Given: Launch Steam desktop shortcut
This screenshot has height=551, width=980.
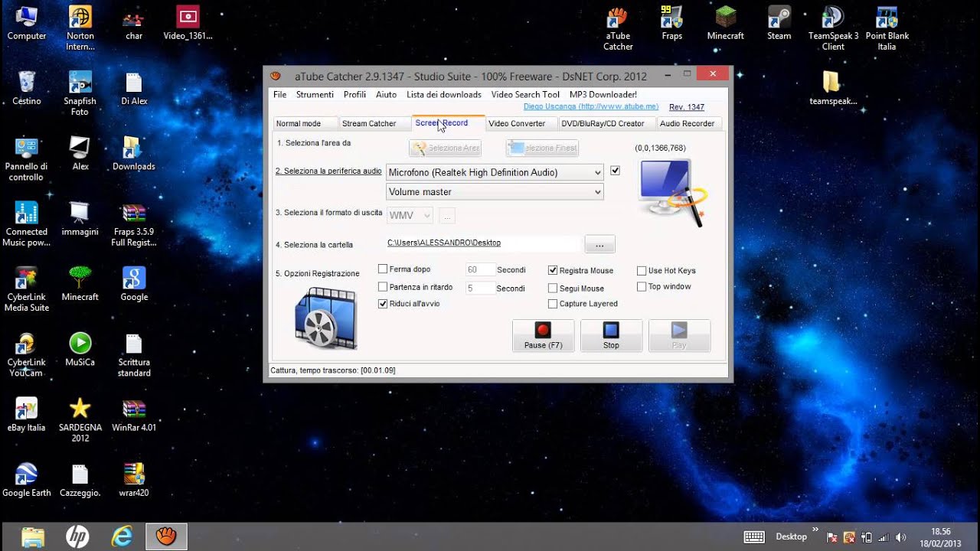Looking at the screenshot, I should tap(779, 23).
